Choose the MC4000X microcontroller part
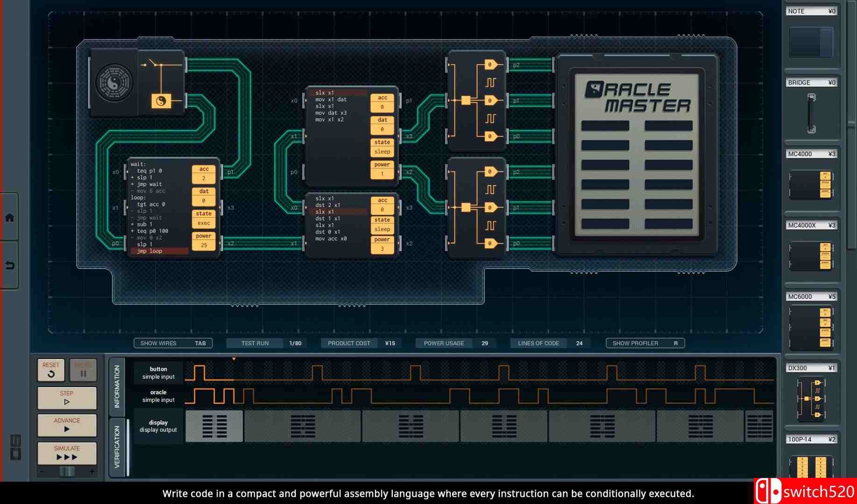The image size is (857, 504). (811, 256)
